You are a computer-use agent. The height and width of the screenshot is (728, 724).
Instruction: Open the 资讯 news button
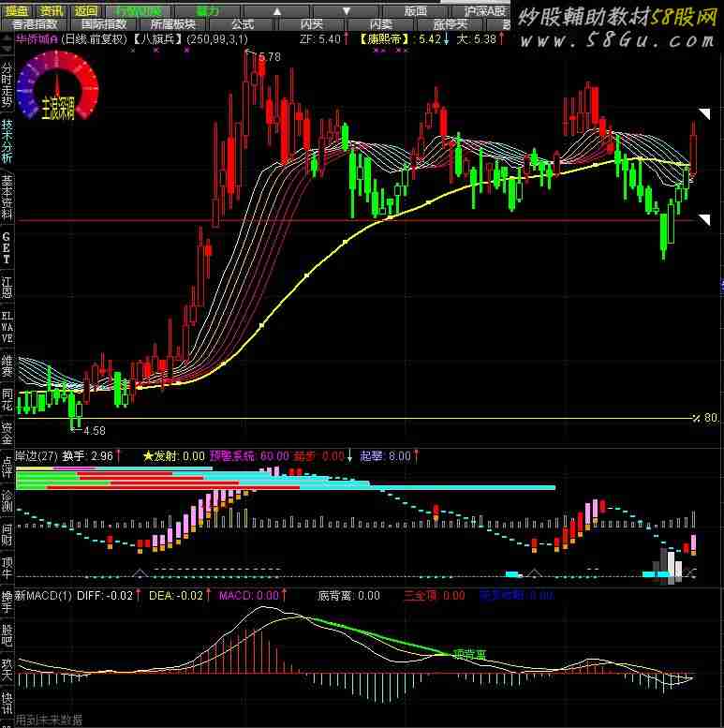pos(52,10)
